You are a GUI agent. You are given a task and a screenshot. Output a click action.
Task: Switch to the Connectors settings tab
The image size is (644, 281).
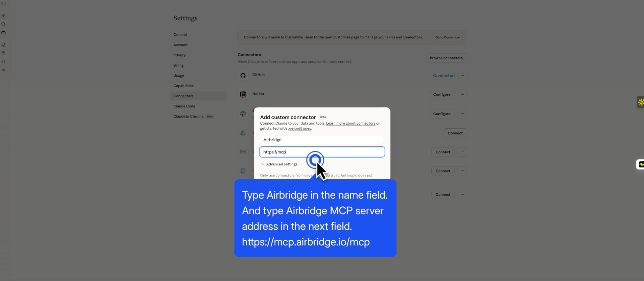click(183, 96)
